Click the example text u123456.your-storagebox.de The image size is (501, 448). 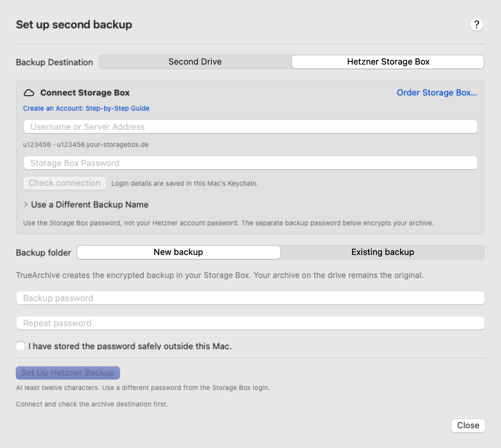[103, 145]
